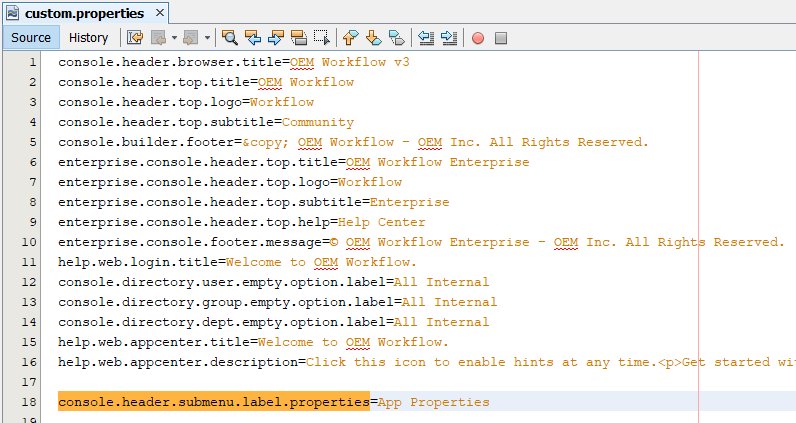Switch to the Source view
The height and width of the screenshot is (423, 796).
coord(31,38)
